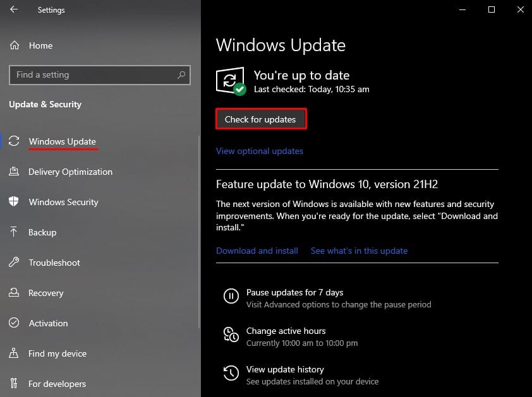Open Recovery options

(45, 293)
